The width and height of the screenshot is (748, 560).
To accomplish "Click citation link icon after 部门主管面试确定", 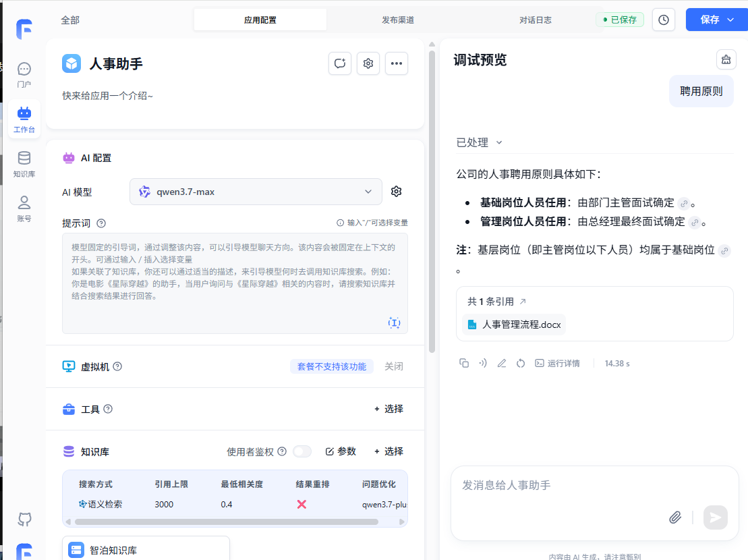I will tap(684, 204).
